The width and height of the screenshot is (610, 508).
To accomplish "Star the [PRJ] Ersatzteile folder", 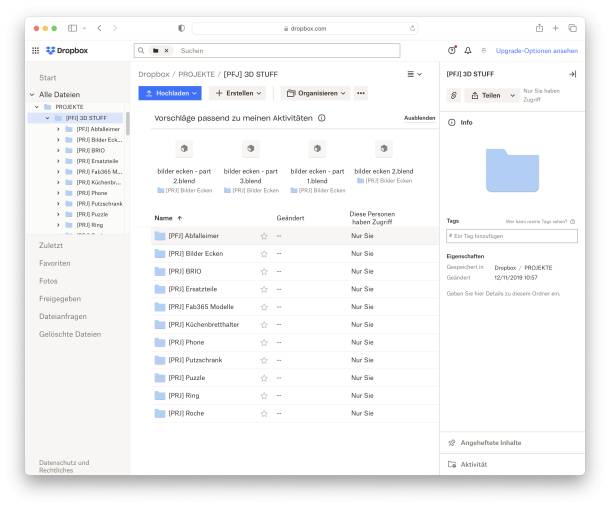I will [x=264, y=289].
